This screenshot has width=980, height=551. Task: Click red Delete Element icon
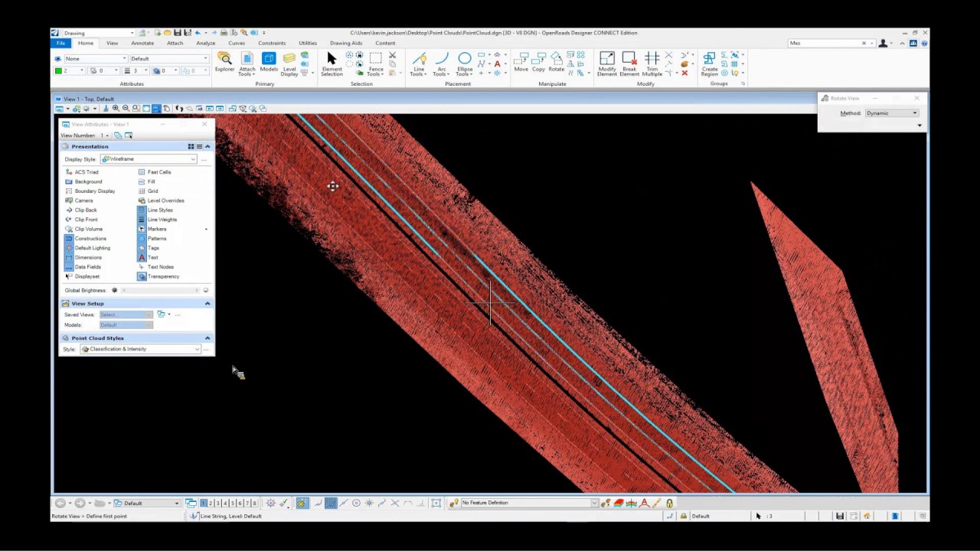click(x=684, y=73)
